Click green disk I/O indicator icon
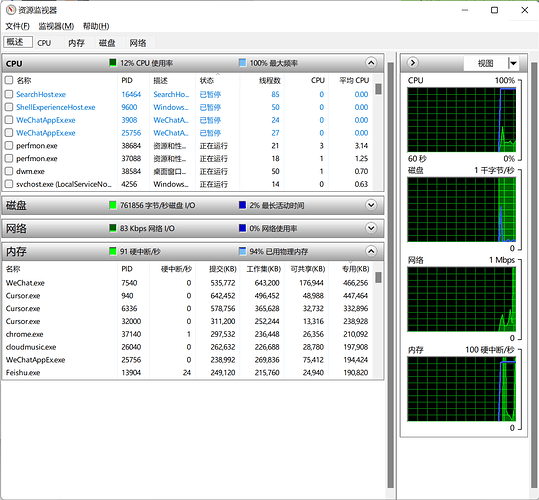 (112, 205)
